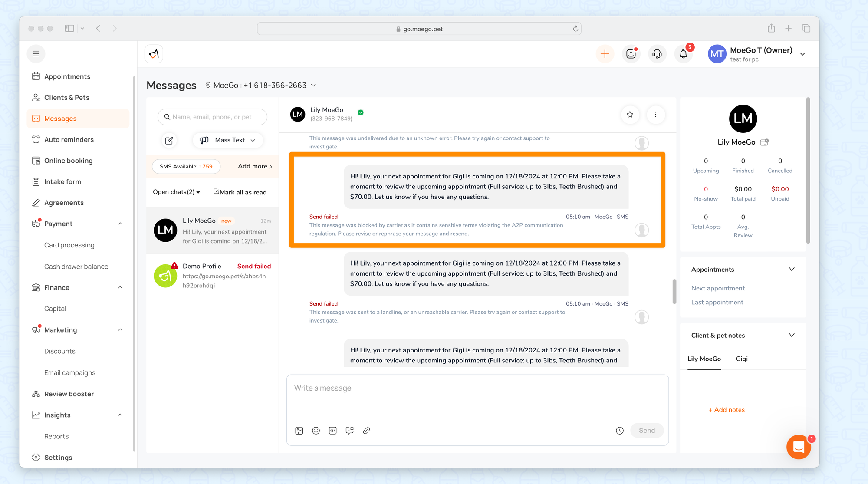The height and width of the screenshot is (484, 868).
Task: Open the Mass Text dropdown
Action: (228, 140)
